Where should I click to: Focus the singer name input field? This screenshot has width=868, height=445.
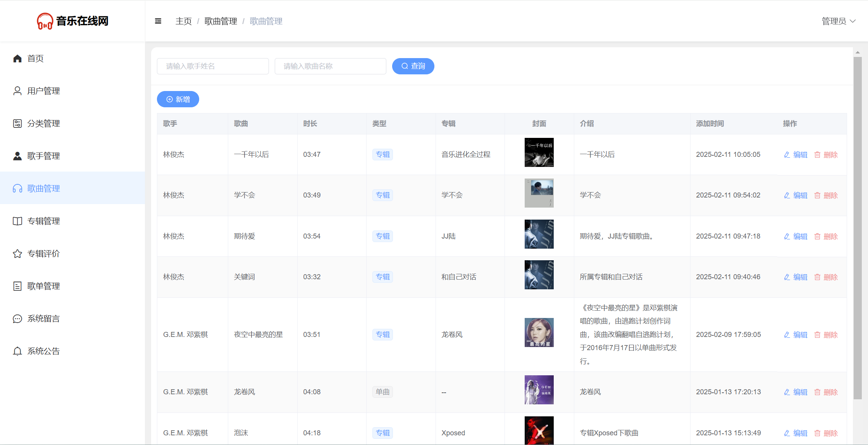[213, 66]
